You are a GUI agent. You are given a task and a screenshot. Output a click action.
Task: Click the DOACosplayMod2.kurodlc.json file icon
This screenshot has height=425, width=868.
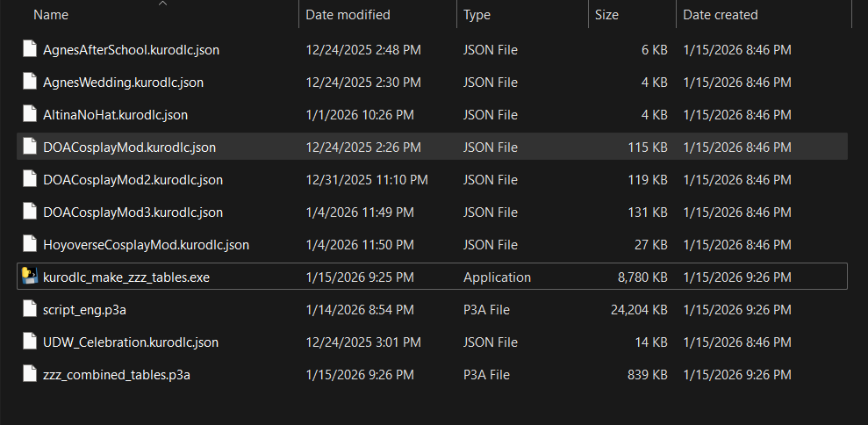[30, 179]
